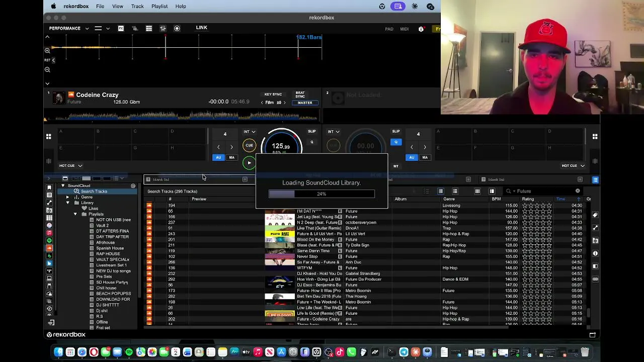Toggle BEAT SYNC on deck 1
This screenshot has width=644, height=362.
pos(300,95)
